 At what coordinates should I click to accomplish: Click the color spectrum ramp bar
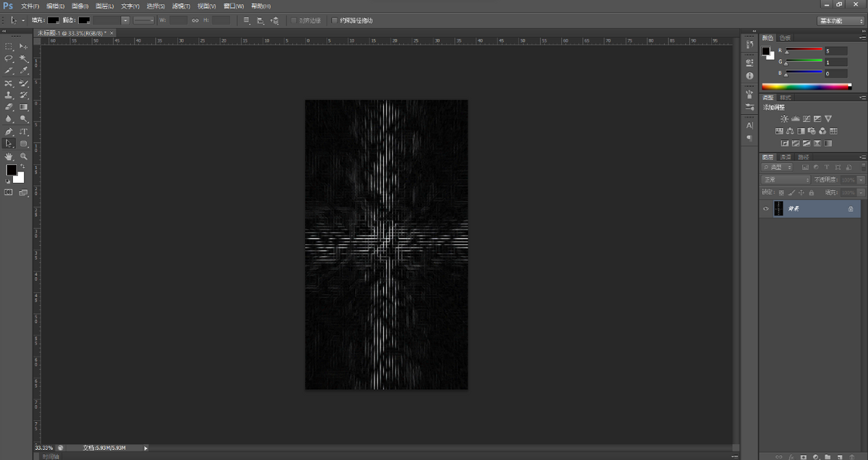(807, 87)
